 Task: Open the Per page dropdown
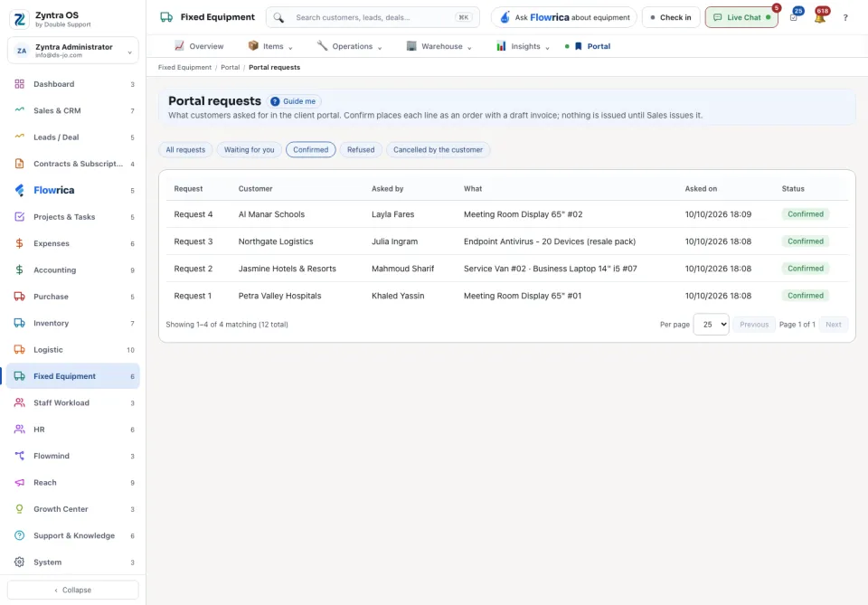[712, 325]
